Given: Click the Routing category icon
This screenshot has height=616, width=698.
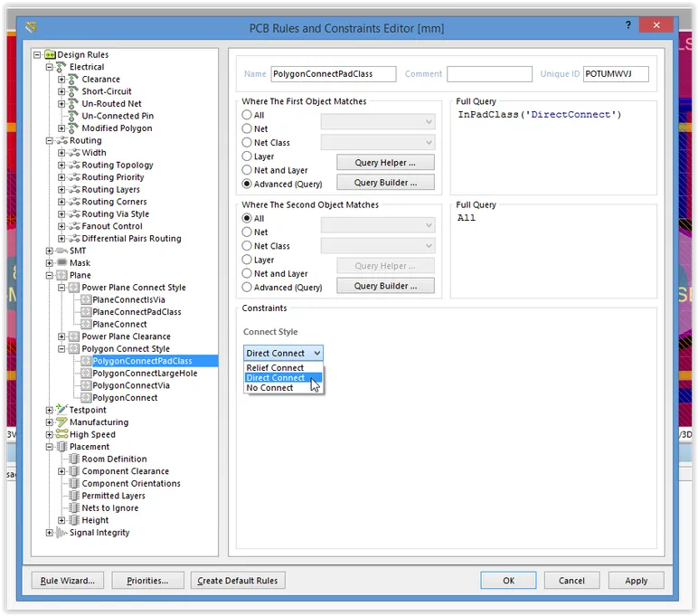Looking at the screenshot, I should (x=61, y=141).
